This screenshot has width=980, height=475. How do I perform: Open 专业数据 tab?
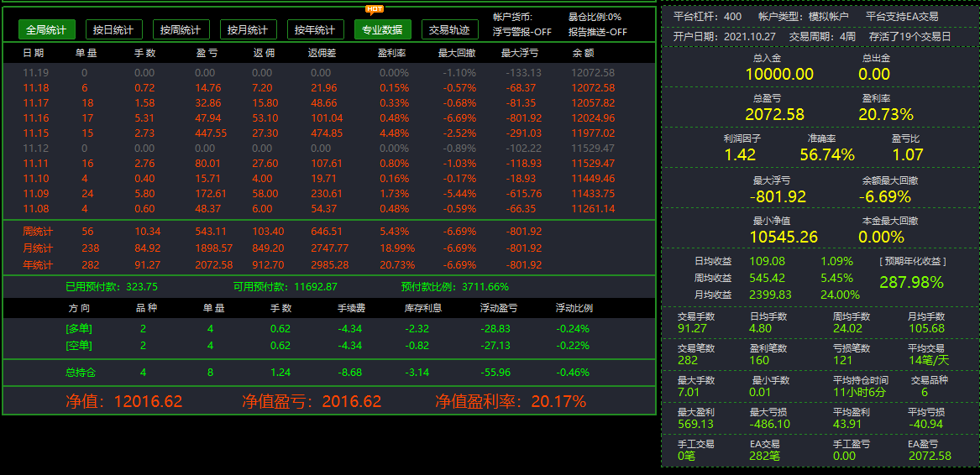click(382, 29)
